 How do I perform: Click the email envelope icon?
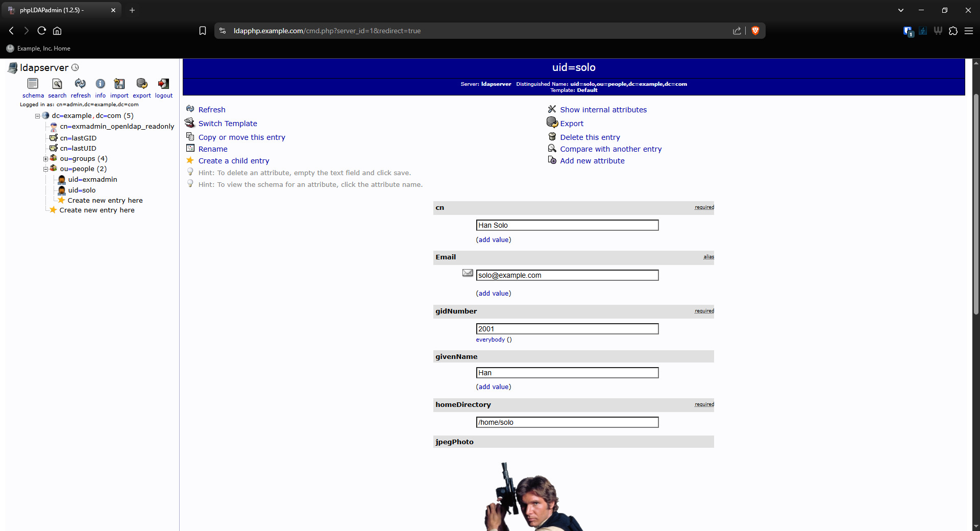468,273
